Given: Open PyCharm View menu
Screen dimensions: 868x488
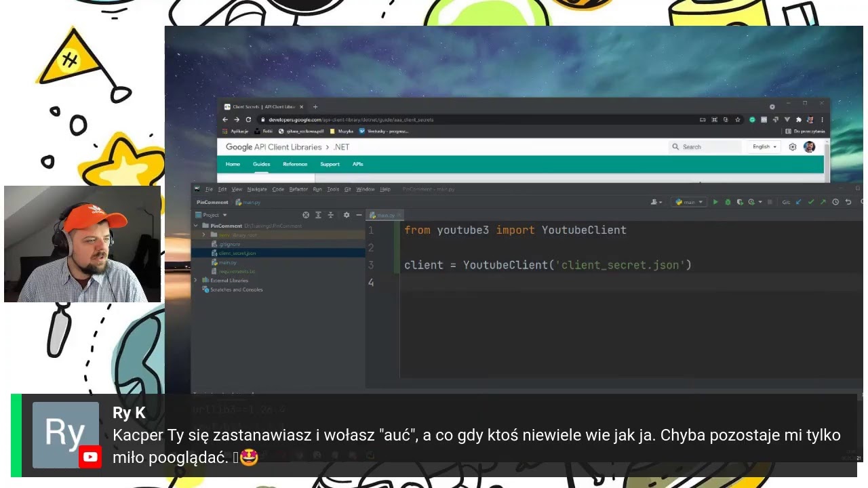Looking at the screenshot, I should [237, 189].
